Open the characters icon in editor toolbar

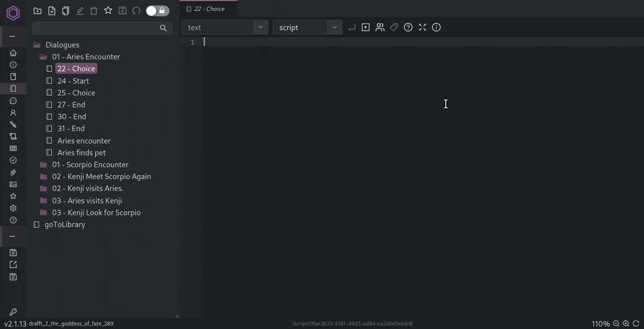click(380, 28)
